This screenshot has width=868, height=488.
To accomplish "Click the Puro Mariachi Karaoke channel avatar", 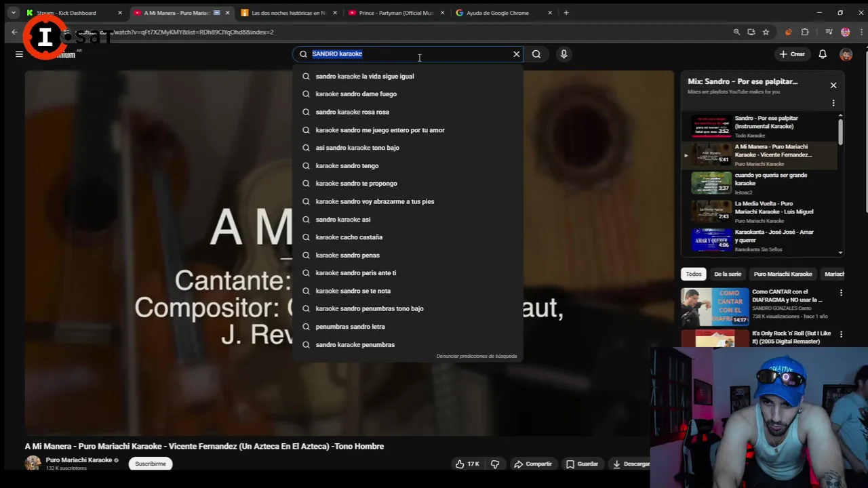I will tap(33, 463).
